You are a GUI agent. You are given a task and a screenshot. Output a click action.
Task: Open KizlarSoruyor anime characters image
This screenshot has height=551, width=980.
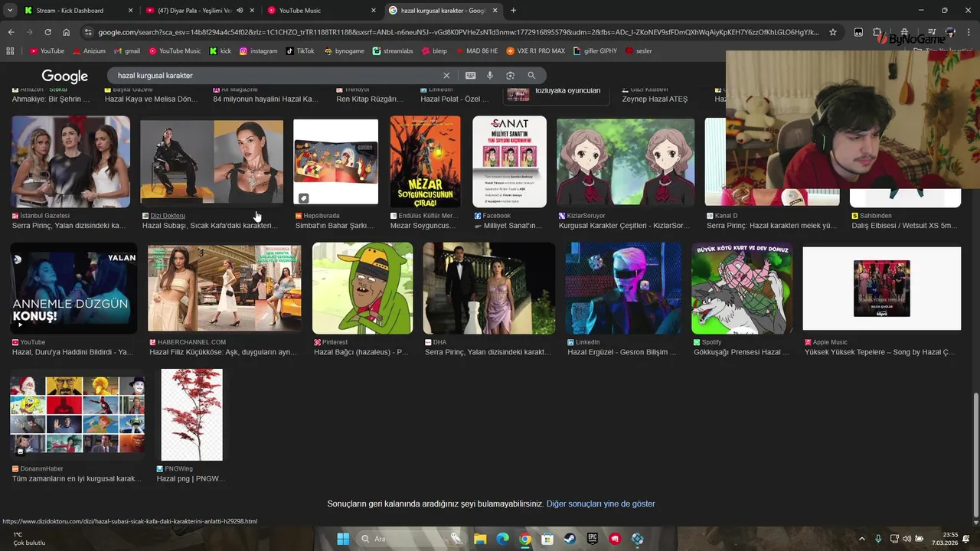(x=626, y=161)
